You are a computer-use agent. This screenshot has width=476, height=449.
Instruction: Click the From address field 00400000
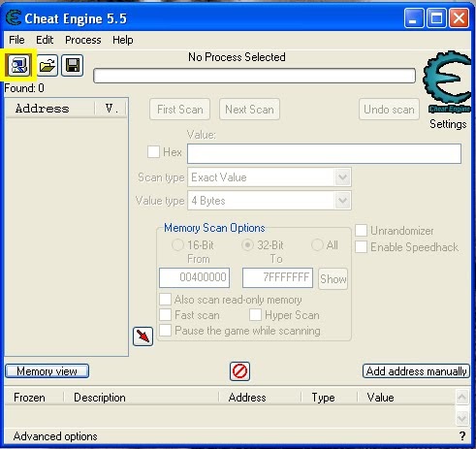(194, 277)
